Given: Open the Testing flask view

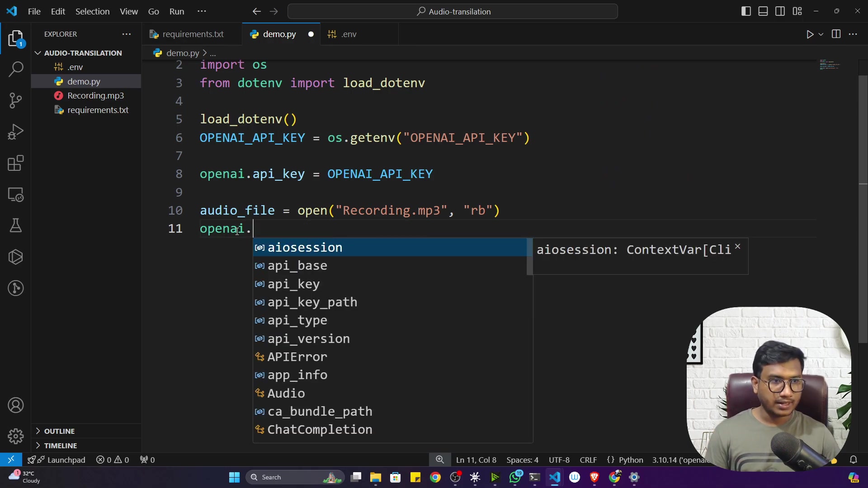Looking at the screenshot, I should point(16,225).
